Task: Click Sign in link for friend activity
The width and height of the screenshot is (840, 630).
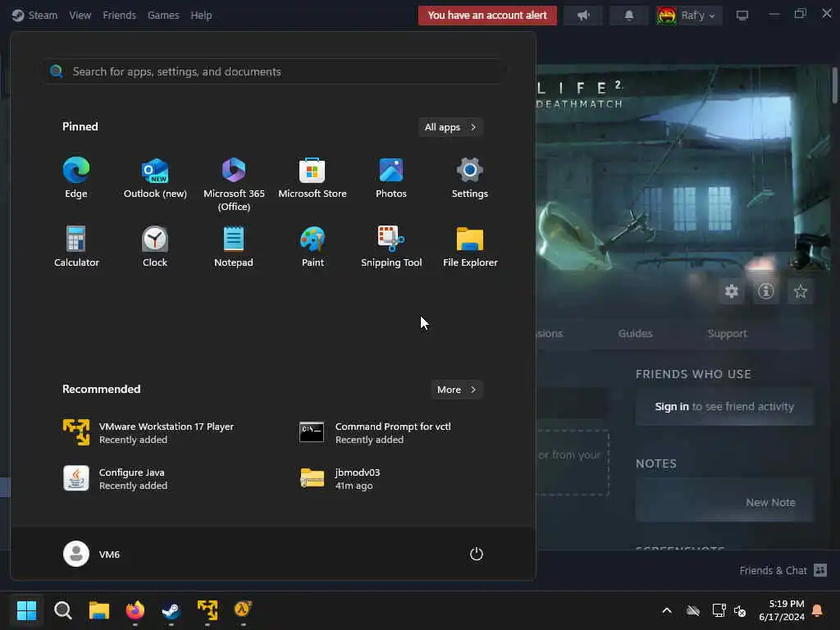Action: (672, 406)
